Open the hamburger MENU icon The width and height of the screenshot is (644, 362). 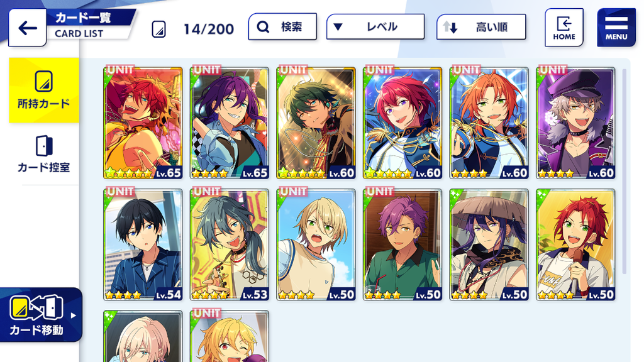pos(616,28)
